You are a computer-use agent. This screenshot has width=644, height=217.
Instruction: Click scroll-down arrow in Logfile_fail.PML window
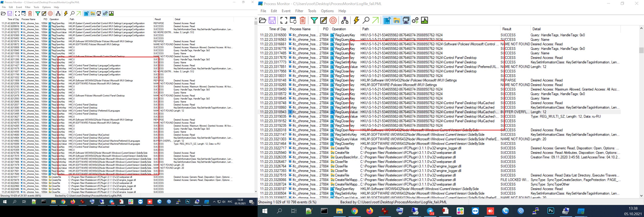641,196
